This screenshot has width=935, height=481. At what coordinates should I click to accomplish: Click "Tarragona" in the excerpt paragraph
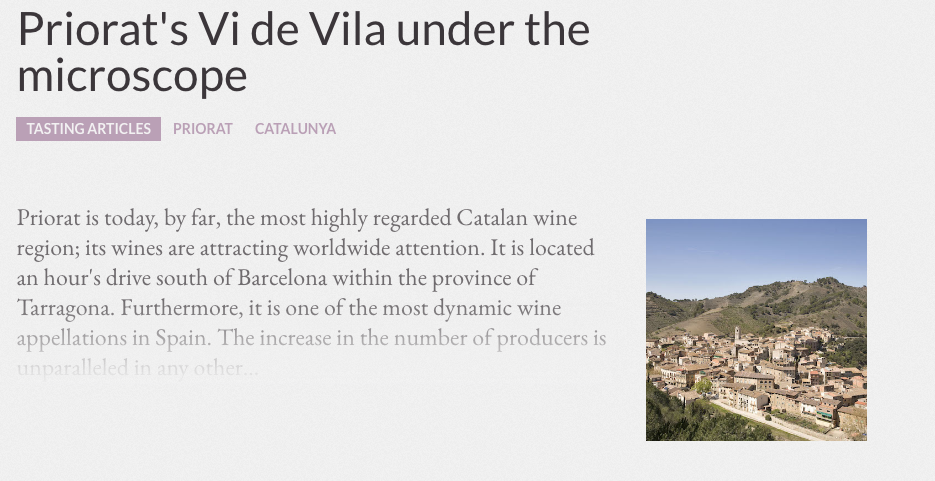click(66, 308)
